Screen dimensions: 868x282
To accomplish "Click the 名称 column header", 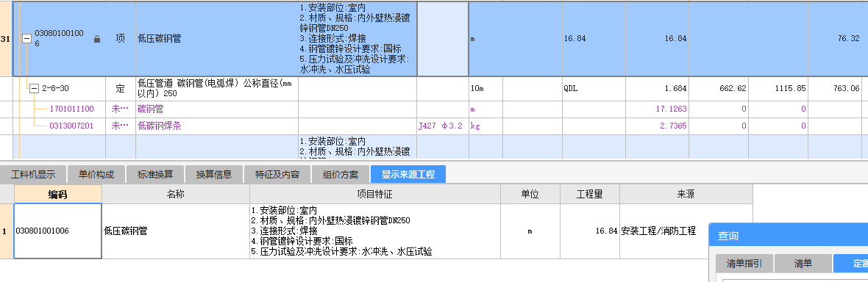I will click(x=176, y=194).
